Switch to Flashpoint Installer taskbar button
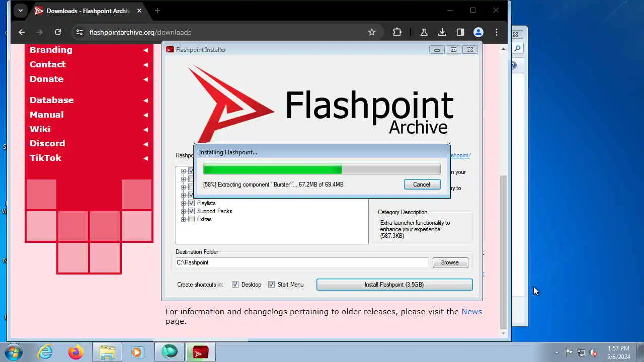644x362 pixels. pos(201,352)
